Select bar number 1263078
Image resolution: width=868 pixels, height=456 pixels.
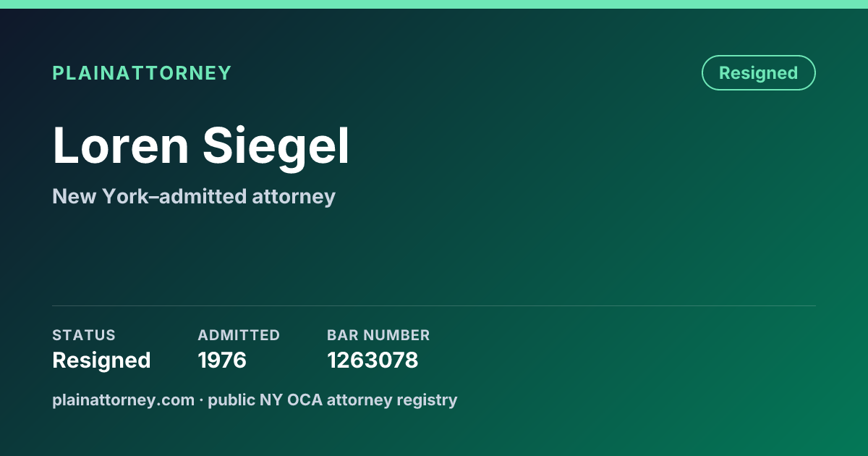(373, 360)
